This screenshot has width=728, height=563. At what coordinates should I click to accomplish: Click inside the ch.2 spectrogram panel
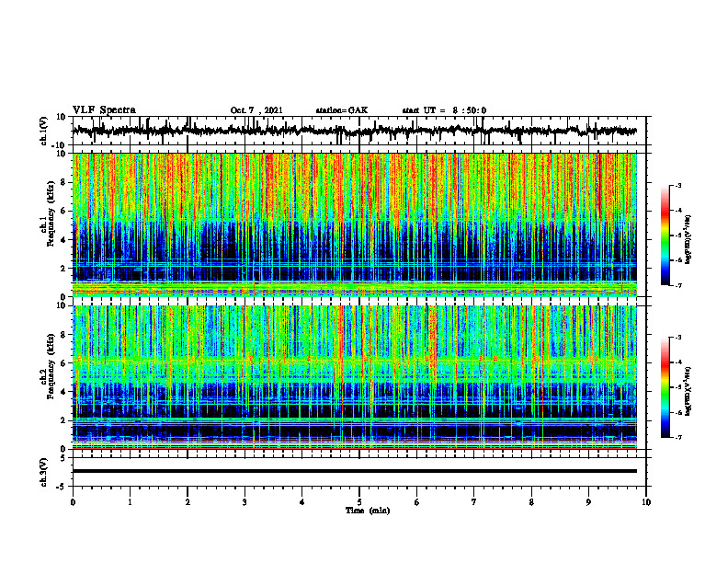point(355,377)
